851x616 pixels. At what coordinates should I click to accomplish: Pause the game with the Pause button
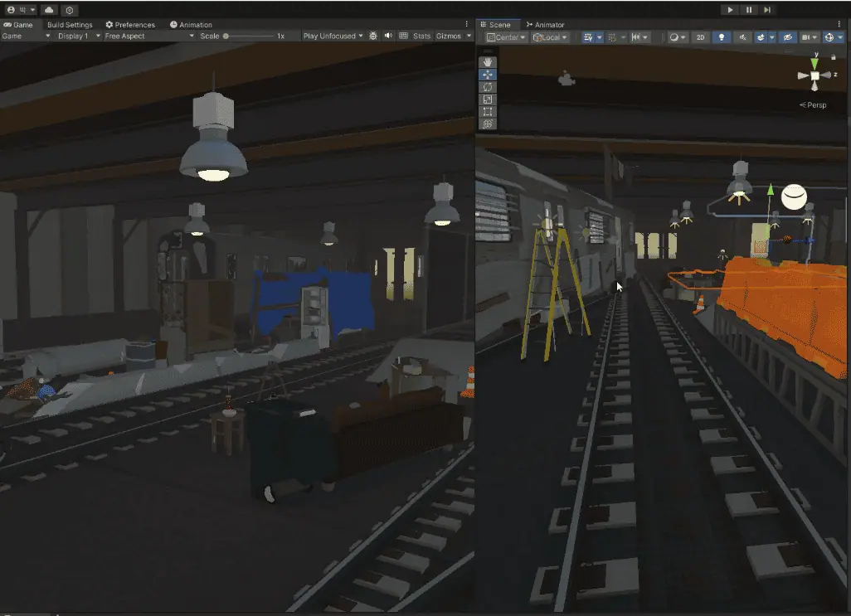pyautogui.click(x=749, y=10)
